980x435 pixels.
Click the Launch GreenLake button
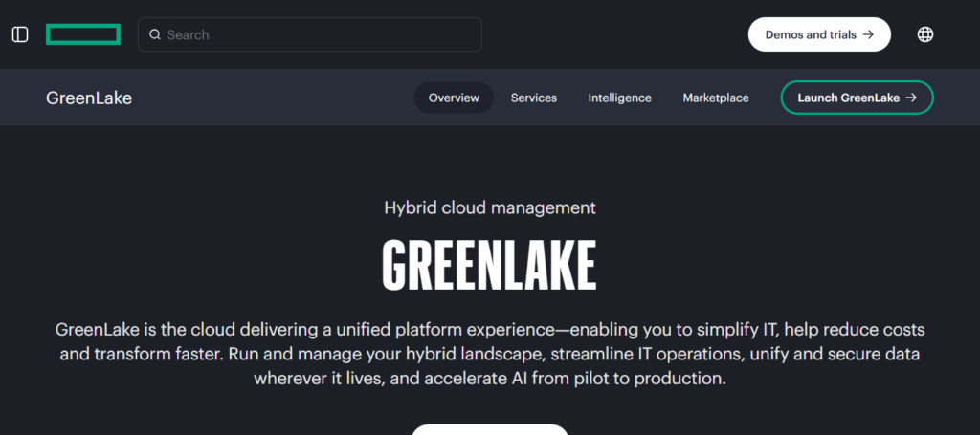(x=857, y=98)
